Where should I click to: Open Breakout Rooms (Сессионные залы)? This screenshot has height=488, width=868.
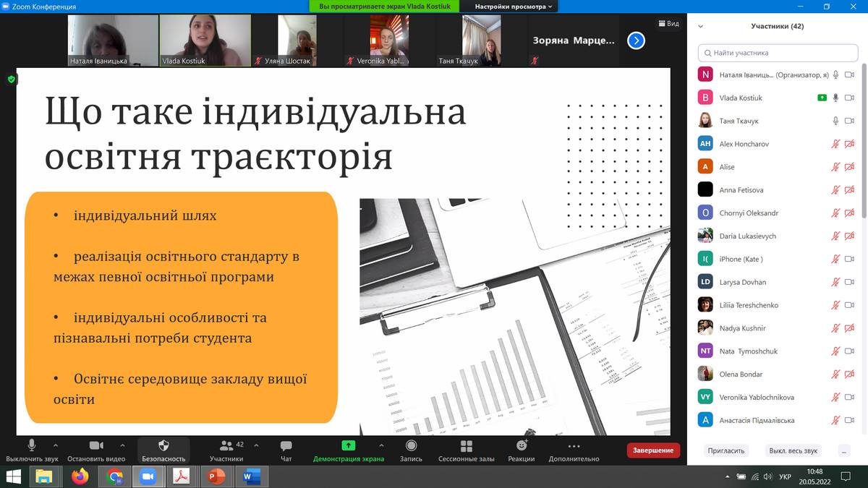(x=466, y=446)
